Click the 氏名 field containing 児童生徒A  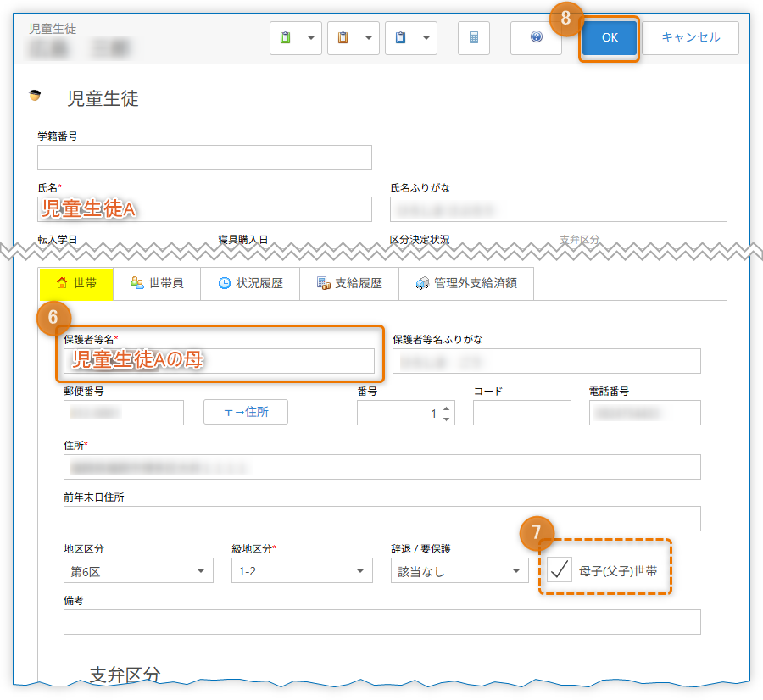click(x=204, y=209)
